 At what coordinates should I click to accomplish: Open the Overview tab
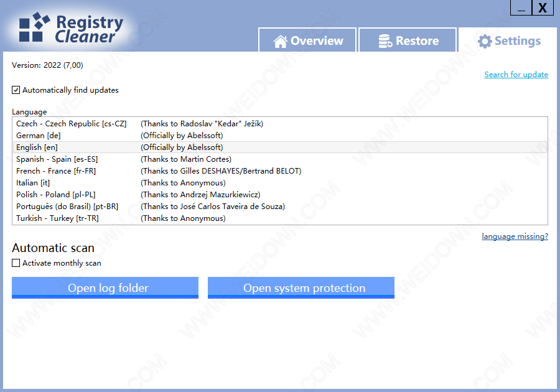point(307,40)
